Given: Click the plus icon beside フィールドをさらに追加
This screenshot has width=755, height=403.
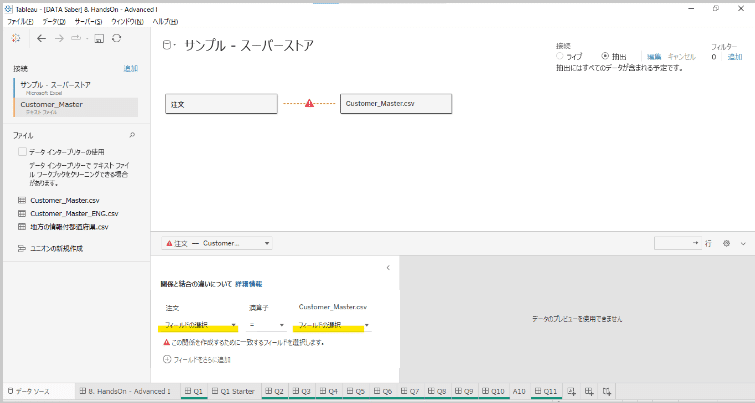Looking at the screenshot, I should pos(167,359).
